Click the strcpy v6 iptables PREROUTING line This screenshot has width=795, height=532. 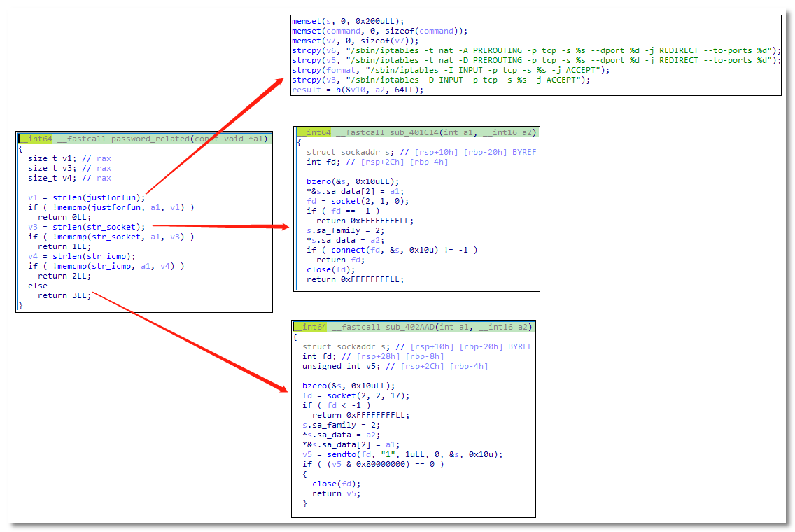point(535,50)
